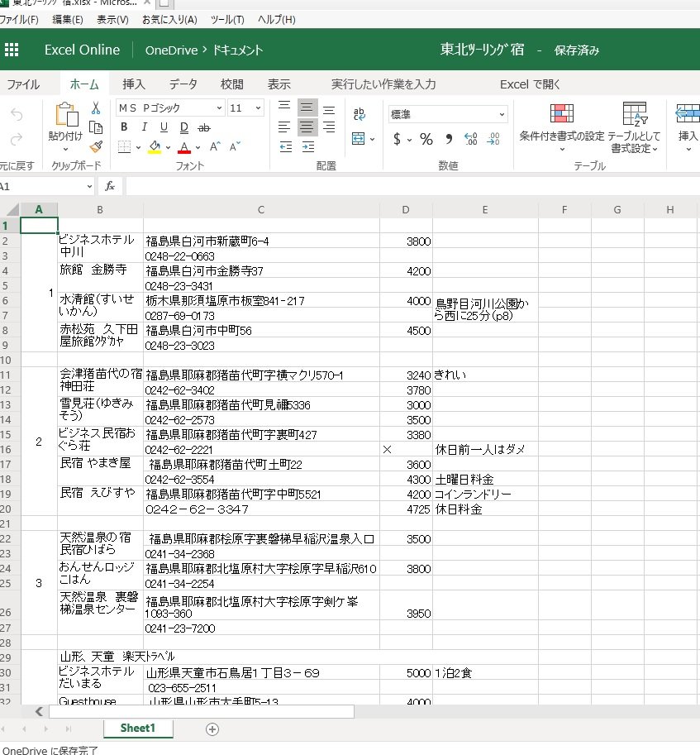Click the Cut scissors icon
Screen dimensions: 700x755
click(x=96, y=108)
